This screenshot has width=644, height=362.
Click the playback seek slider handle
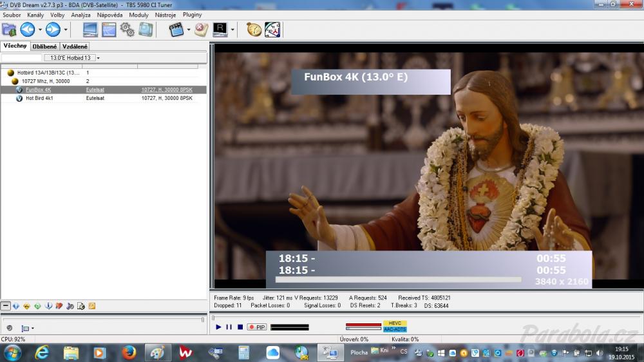tap(213, 318)
